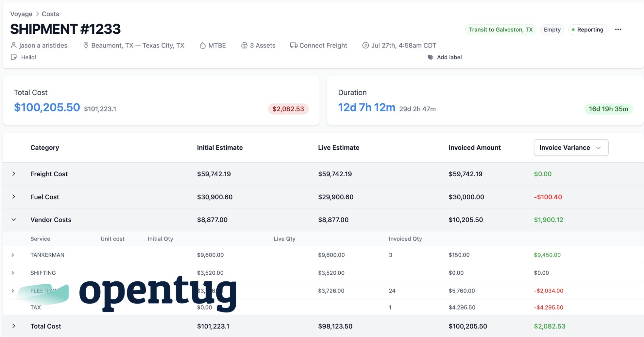Click the Fuel Cost label
Screen dimensions: 644x337
click(45, 197)
